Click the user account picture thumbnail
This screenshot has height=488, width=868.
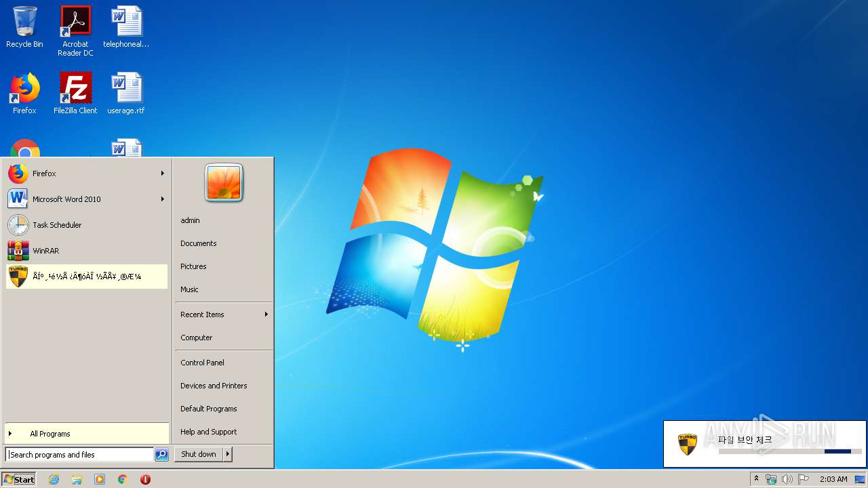point(224,183)
